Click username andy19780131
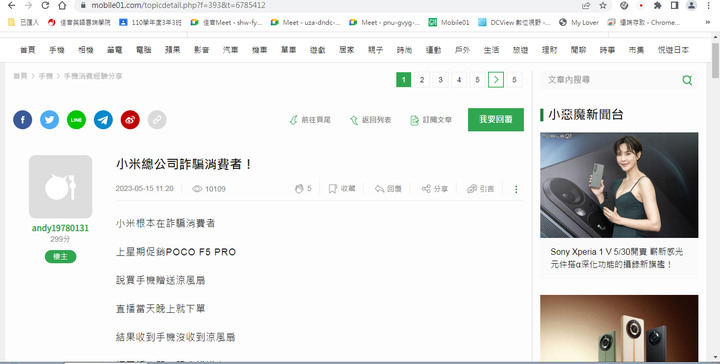720x364 pixels. click(60, 228)
